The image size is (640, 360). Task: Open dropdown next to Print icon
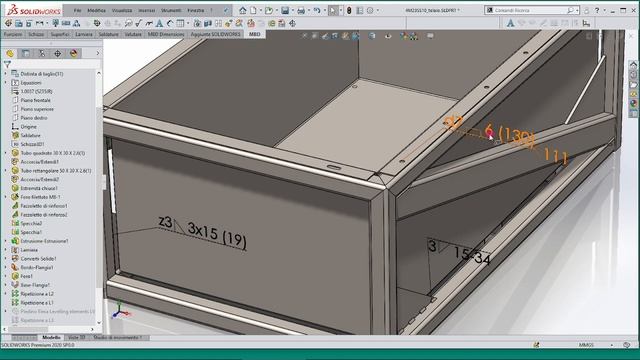click(x=308, y=11)
